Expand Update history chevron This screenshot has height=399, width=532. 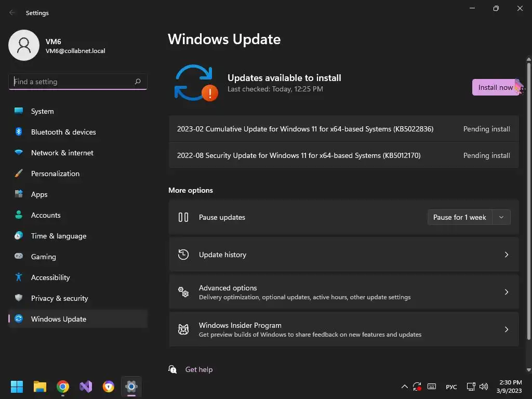(x=506, y=255)
